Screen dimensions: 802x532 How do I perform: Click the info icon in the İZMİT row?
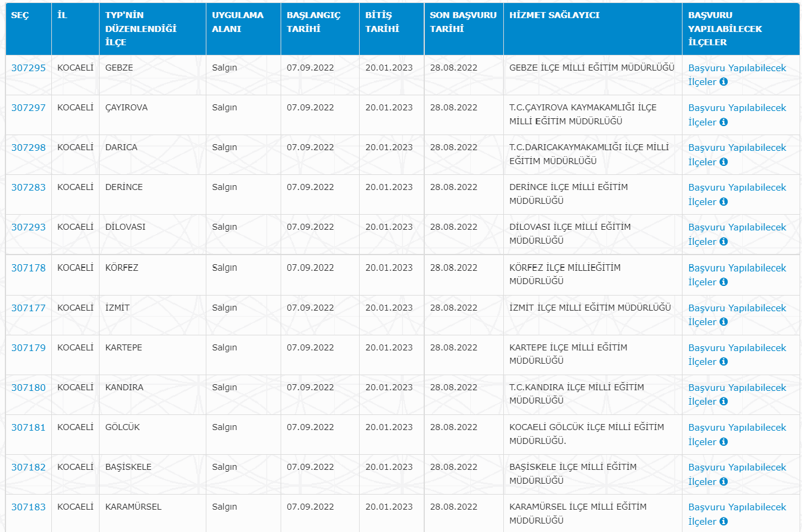[724, 321]
